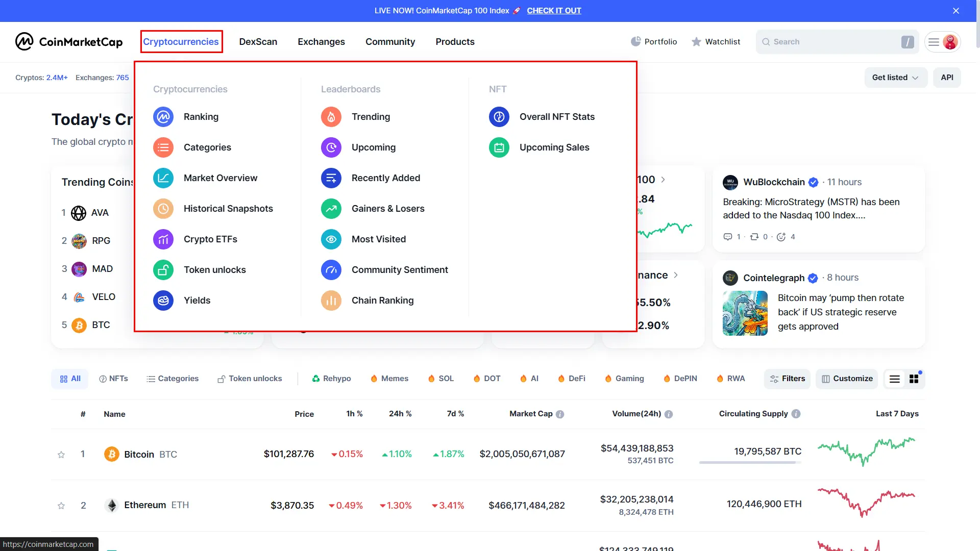Image resolution: width=980 pixels, height=551 pixels.
Task: Click the Chain Ranking icon
Action: pos(331,300)
